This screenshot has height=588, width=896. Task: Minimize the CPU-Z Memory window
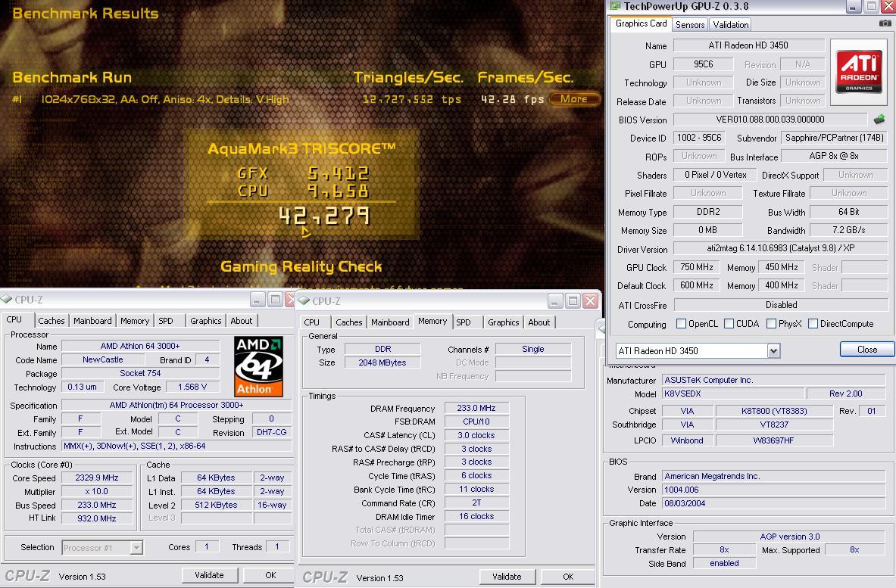555,300
